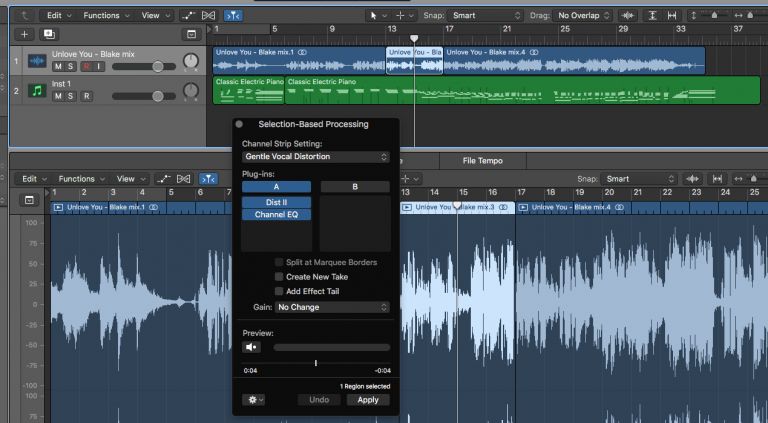Open the Edit menu in Tracks area
The height and width of the screenshot is (423, 768).
pos(59,16)
